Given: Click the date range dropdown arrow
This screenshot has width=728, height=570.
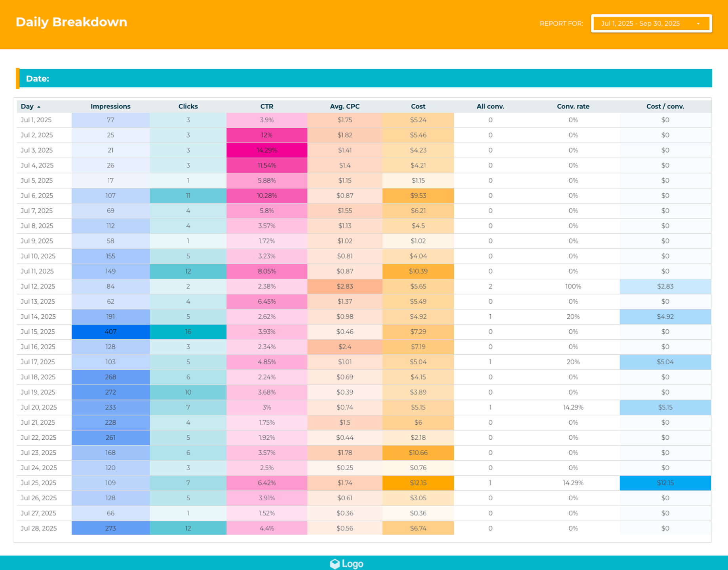Looking at the screenshot, I should 698,24.
